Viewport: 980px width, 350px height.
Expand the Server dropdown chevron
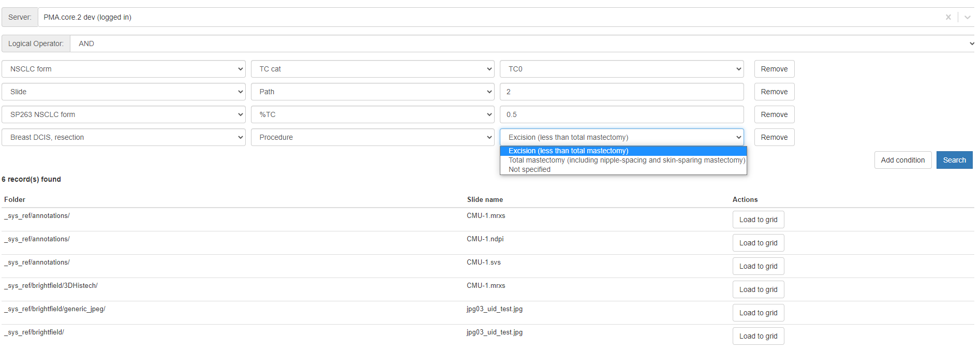[967, 17]
